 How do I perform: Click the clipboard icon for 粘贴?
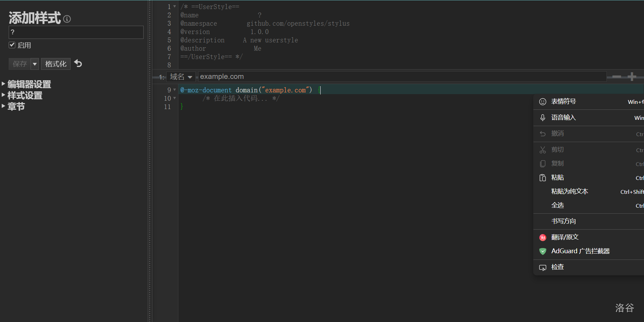point(542,178)
